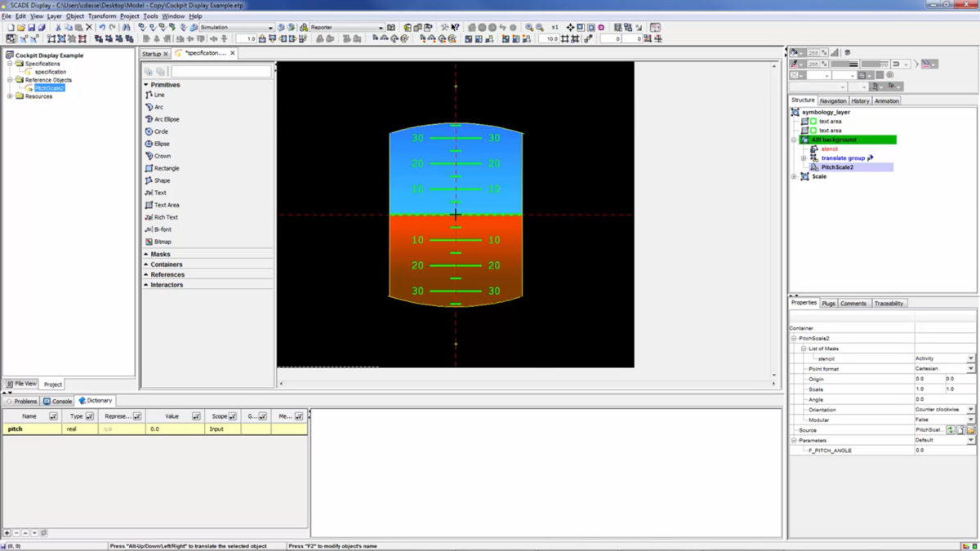Click the zoom in magnifier toolbar icon
The width and height of the screenshot is (980, 551).
(529, 27)
